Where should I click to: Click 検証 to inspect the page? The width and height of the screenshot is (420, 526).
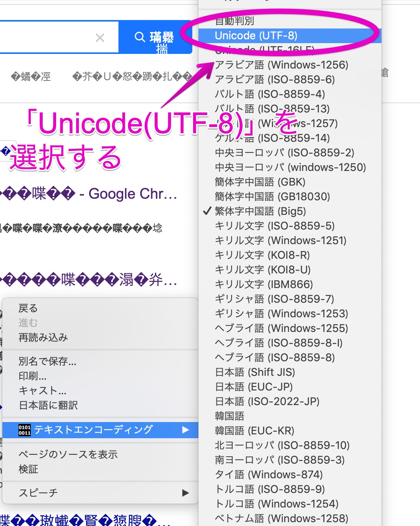[x=28, y=469]
